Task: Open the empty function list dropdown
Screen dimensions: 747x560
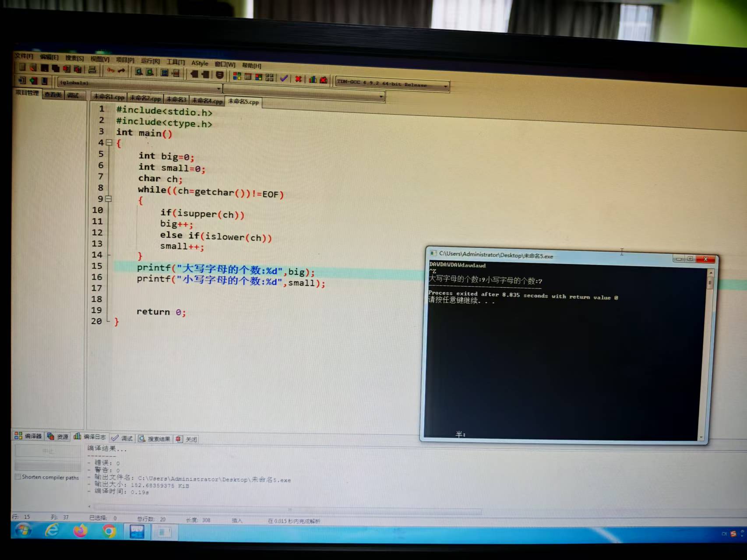Action: [304, 93]
